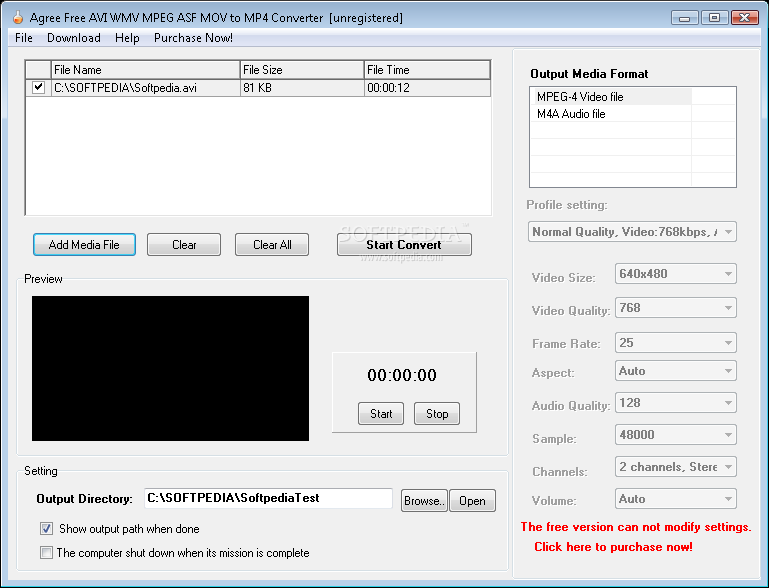Click the Clear button
769x588 pixels.
pyautogui.click(x=184, y=245)
